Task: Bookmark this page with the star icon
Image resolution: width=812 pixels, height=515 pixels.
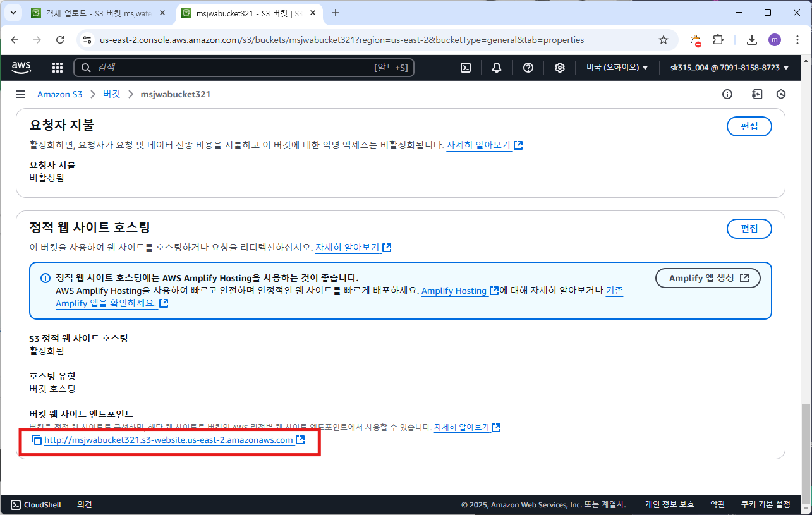Action: pyautogui.click(x=664, y=40)
